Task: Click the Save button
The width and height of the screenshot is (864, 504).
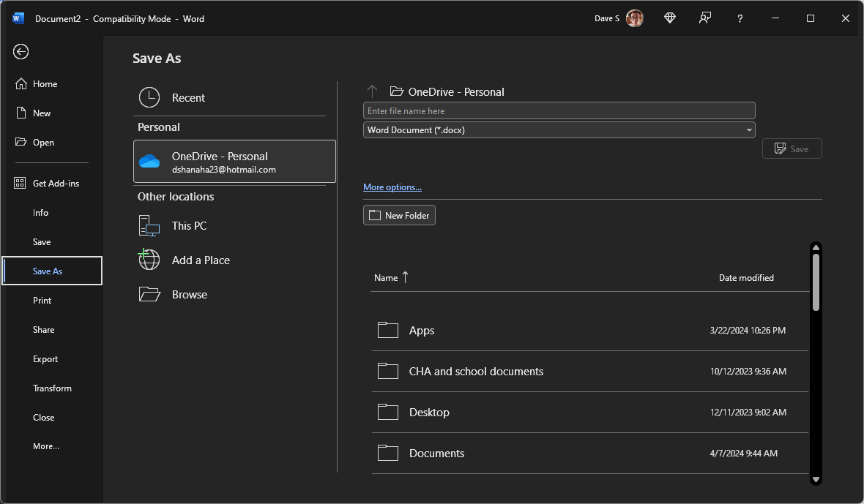Action: pos(792,148)
